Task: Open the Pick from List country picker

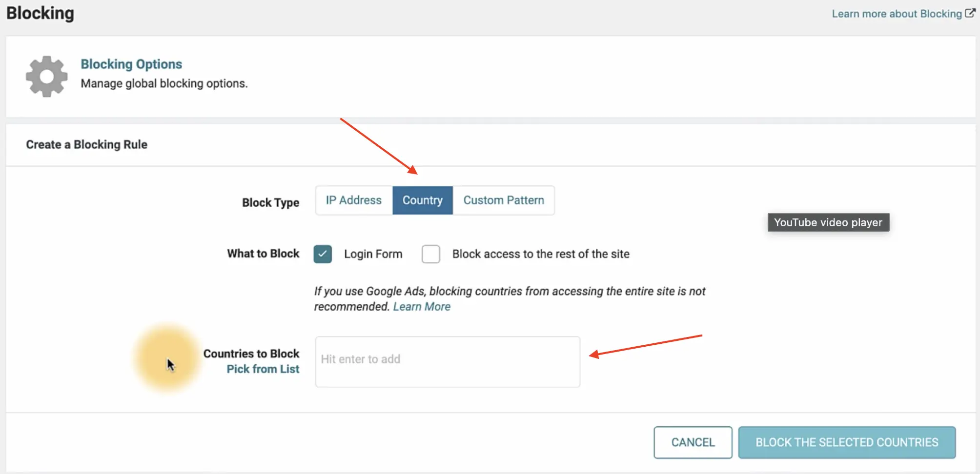Action: pos(263,369)
